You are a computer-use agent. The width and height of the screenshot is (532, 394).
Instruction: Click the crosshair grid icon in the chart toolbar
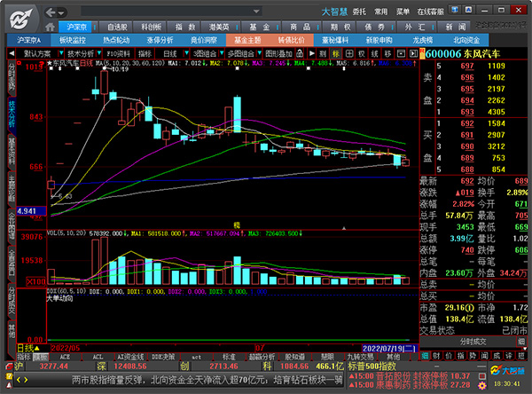pos(349,53)
